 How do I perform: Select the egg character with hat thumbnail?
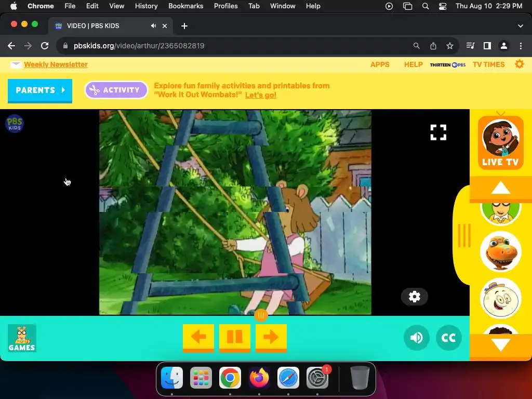pos(501,299)
